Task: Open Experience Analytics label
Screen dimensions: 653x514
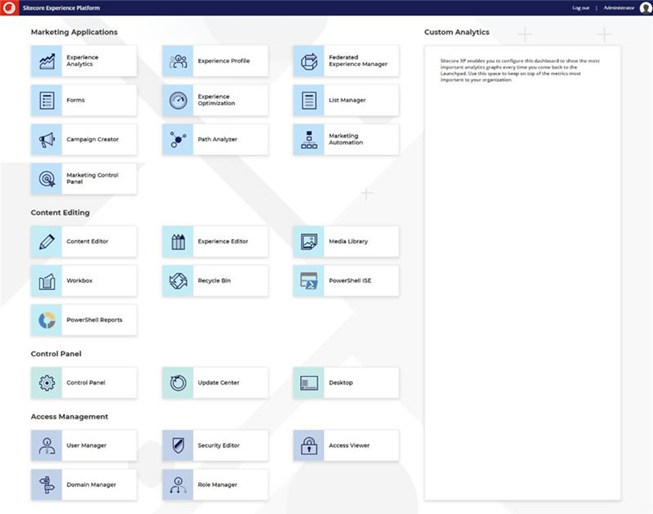Action: [x=82, y=61]
